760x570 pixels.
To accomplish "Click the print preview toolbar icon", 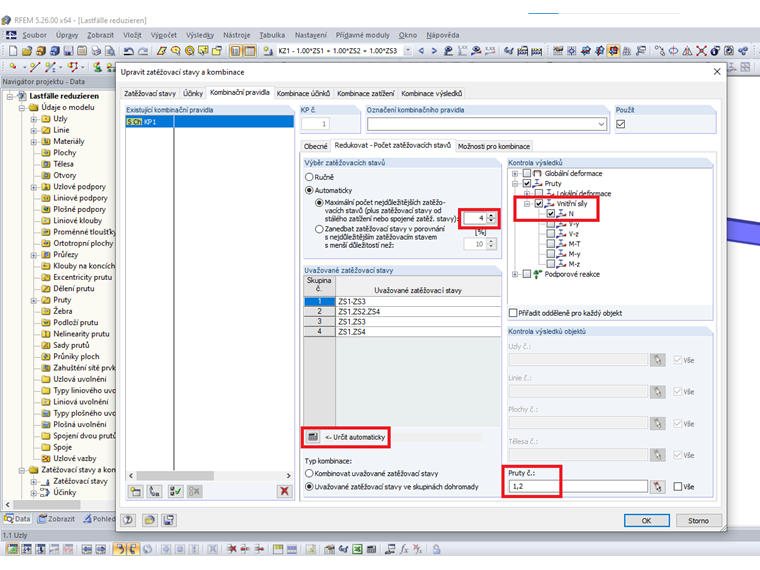I will pyautogui.click(x=111, y=51).
